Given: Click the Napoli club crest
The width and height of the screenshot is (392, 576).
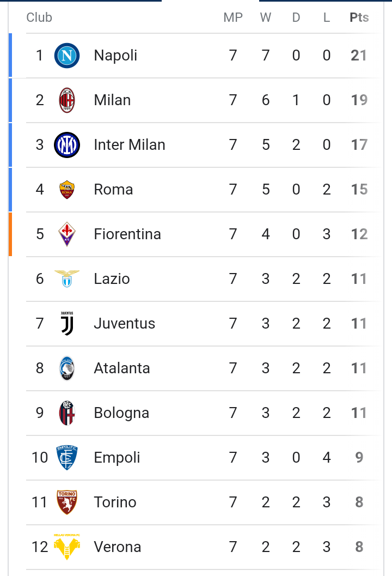Looking at the screenshot, I should 67,56.
